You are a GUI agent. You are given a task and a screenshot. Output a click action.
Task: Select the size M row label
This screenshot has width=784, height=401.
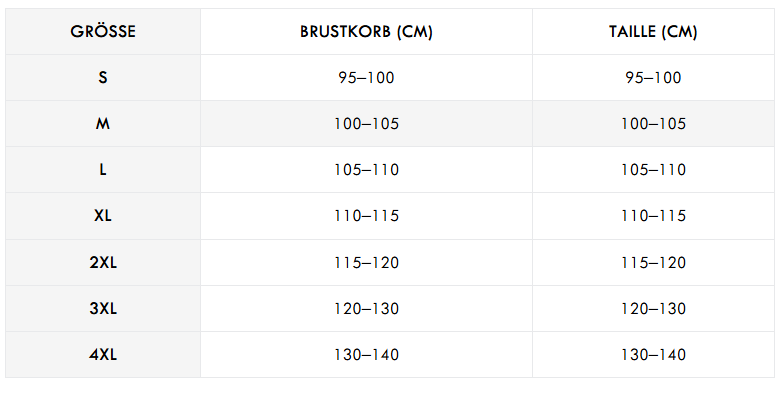103,124
